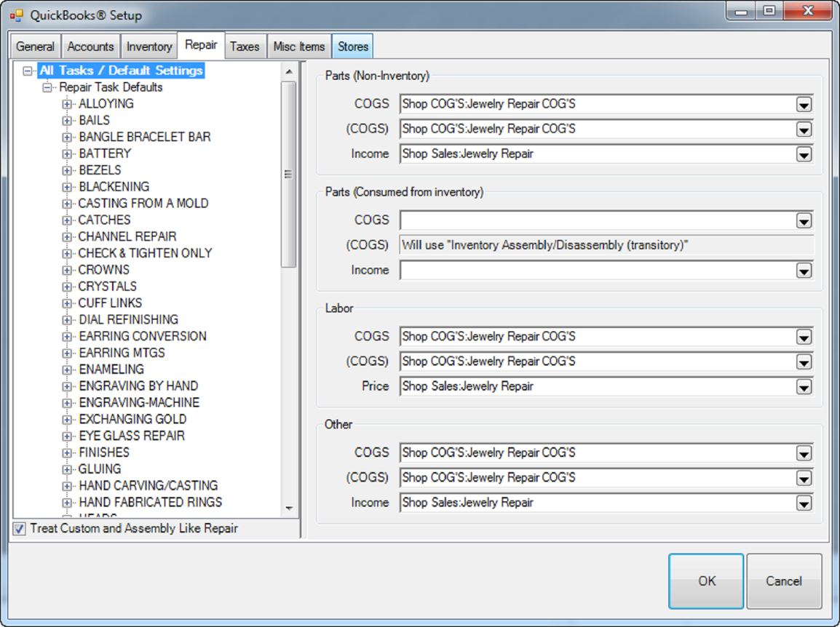Collapse the All Tasks / Default Settings node
This screenshot has height=627, width=840.
pyautogui.click(x=28, y=71)
